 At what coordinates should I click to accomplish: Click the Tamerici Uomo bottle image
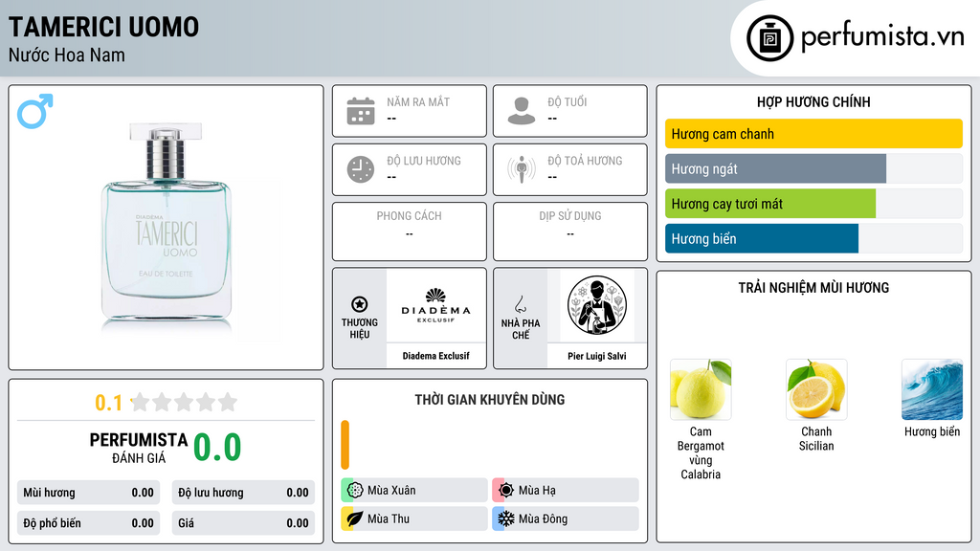click(x=167, y=228)
